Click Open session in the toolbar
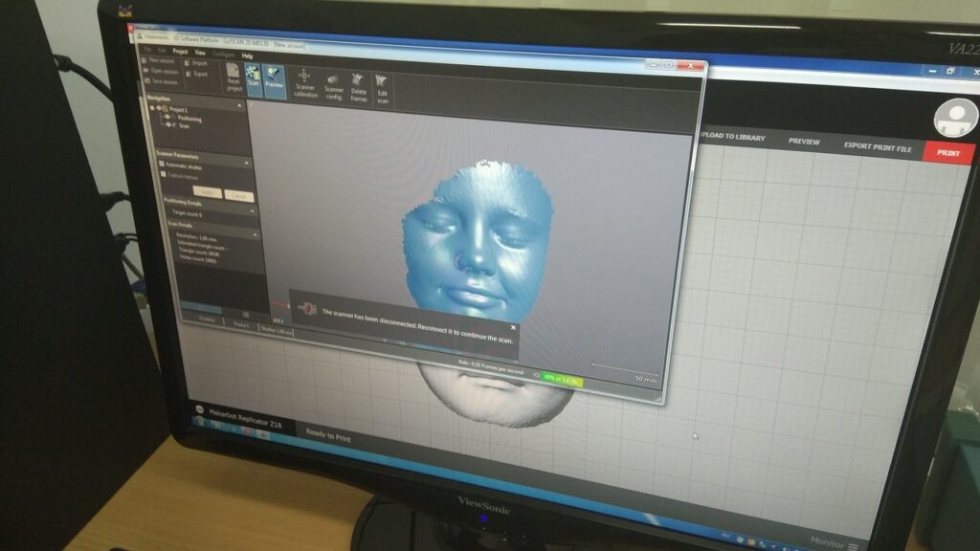Viewport: 980px width, 551px height. coord(161,71)
